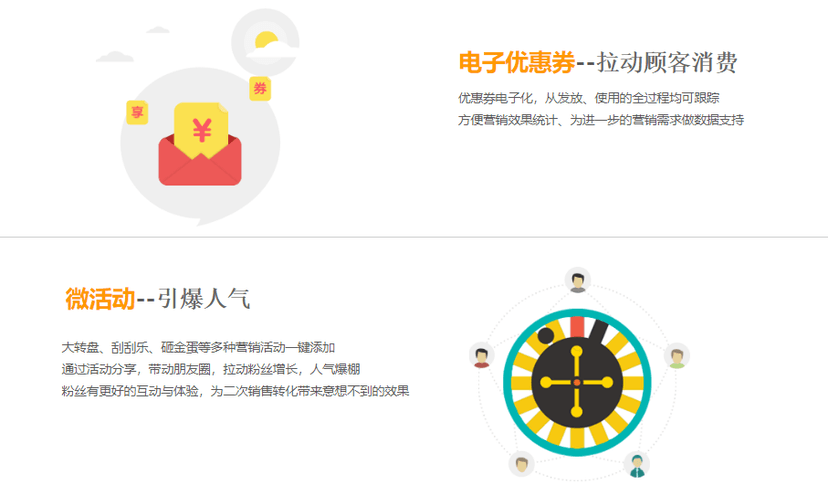Click the orange 电子优惠券 heading
Image resolution: width=828 pixels, height=497 pixels.
pos(516,63)
